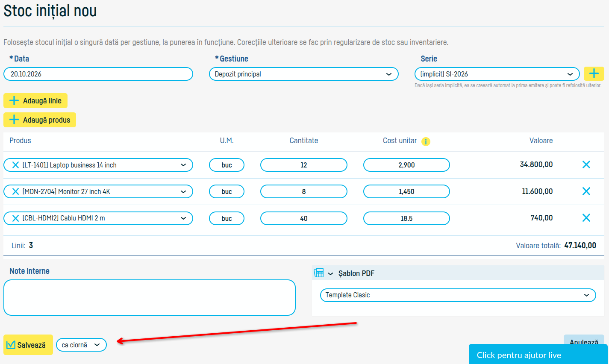Open the 'Click pentru ajutor live' chat
The height and width of the screenshot is (364, 609).
[x=538, y=355]
